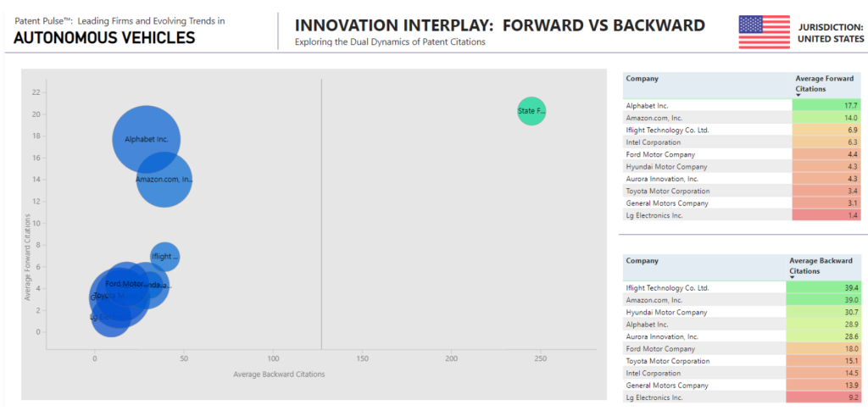Click the green 17.7 cell for Alphabet Inc.
The width and height of the screenshot is (868, 411).
pyautogui.click(x=826, y=106)
